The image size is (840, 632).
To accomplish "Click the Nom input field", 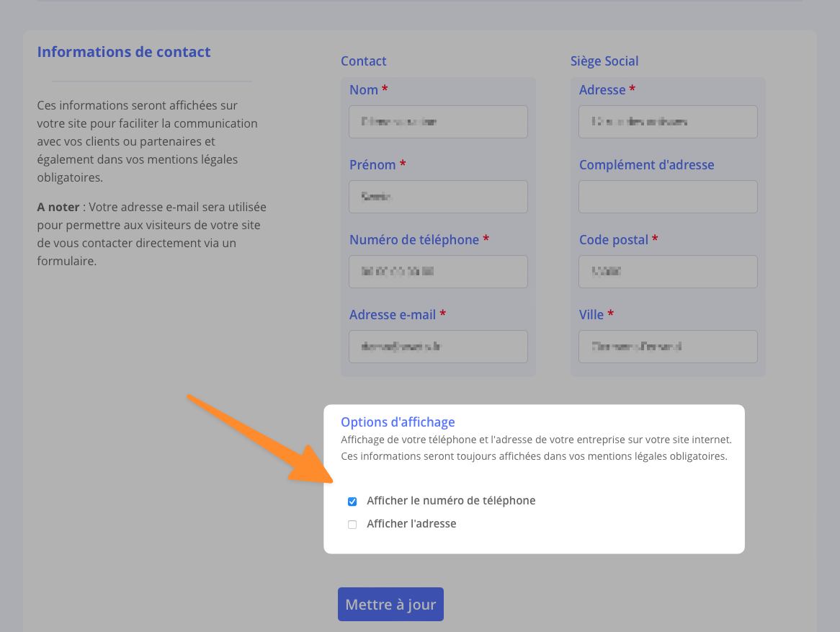I will [438, 122].
